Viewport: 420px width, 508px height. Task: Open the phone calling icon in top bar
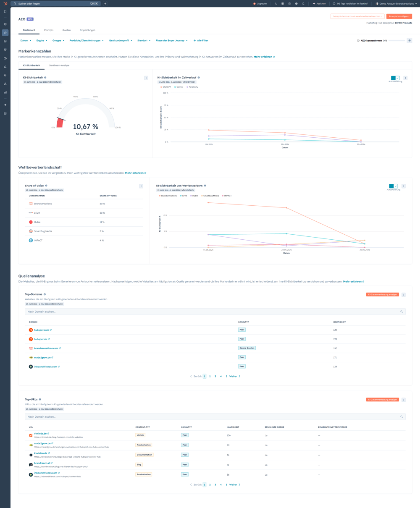(276, 3)
